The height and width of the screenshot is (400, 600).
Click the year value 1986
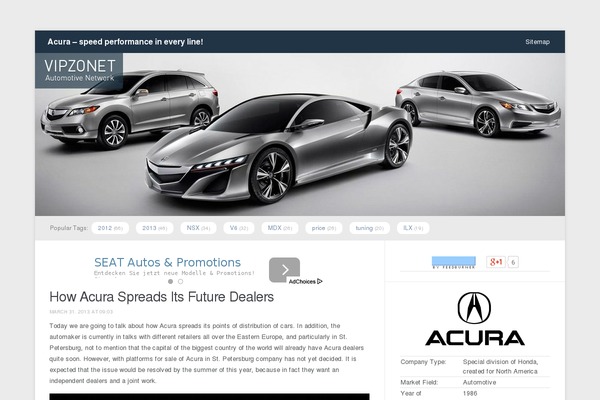coord(470,393)
